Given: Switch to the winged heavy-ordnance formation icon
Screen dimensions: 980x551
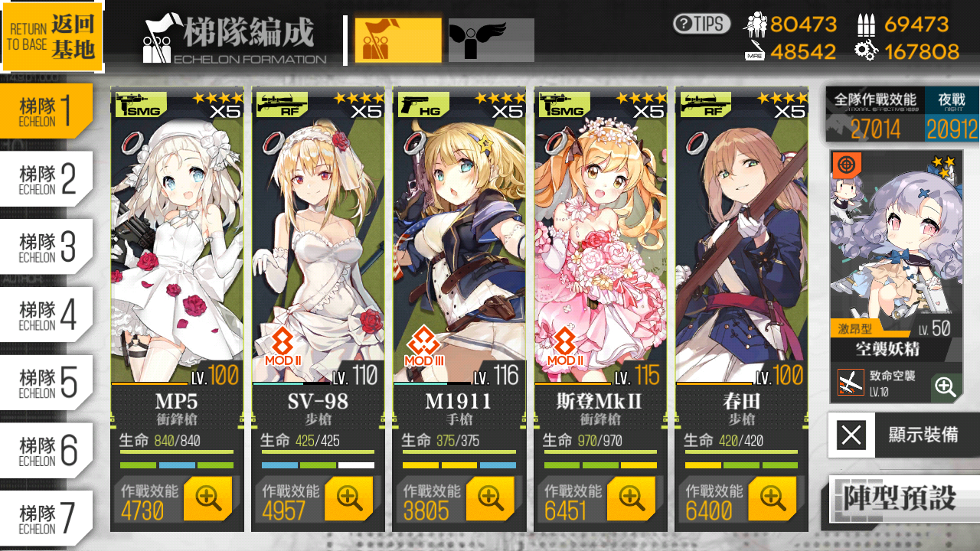Looking at the screenshot, I should pyautogui.click(x=491, y=40).
